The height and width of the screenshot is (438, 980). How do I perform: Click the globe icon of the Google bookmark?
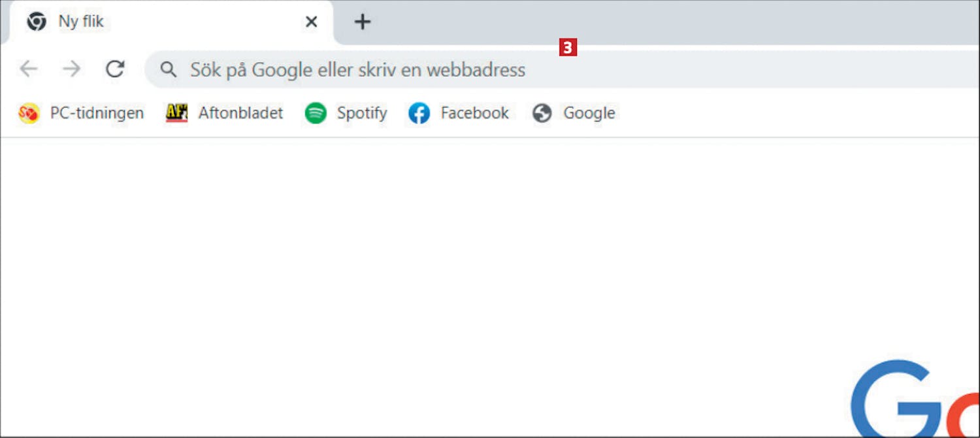(x=542, y=113)
